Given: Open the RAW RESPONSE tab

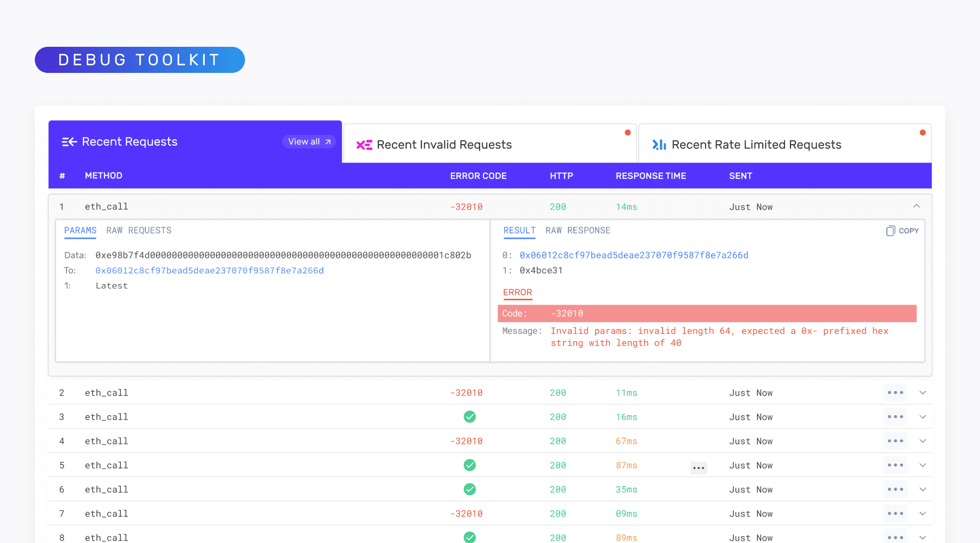Looking at the screenshot, I should [578, 231].
